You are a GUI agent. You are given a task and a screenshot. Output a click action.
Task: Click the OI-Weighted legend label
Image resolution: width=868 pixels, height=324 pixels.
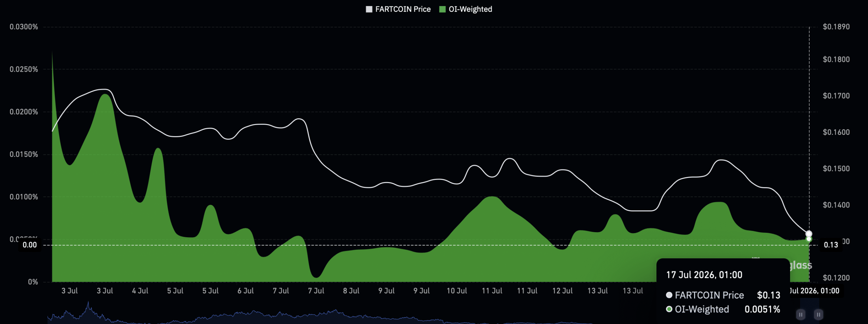point(470,9)
